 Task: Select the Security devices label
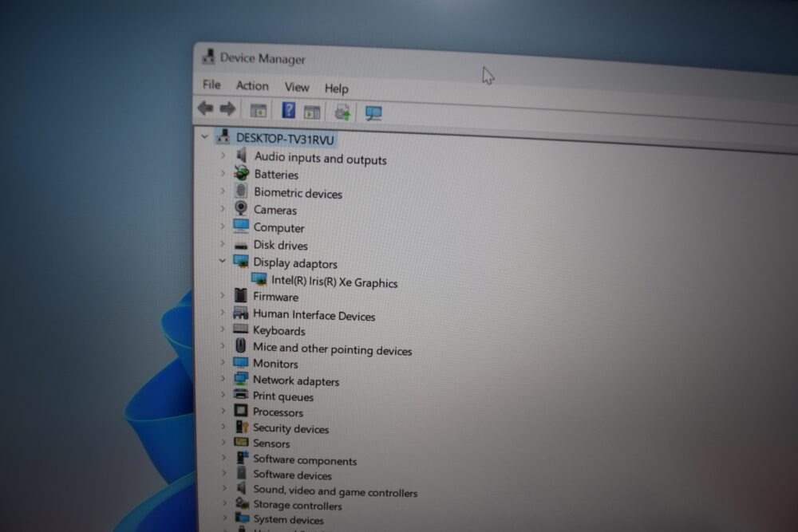pos(290,429)
